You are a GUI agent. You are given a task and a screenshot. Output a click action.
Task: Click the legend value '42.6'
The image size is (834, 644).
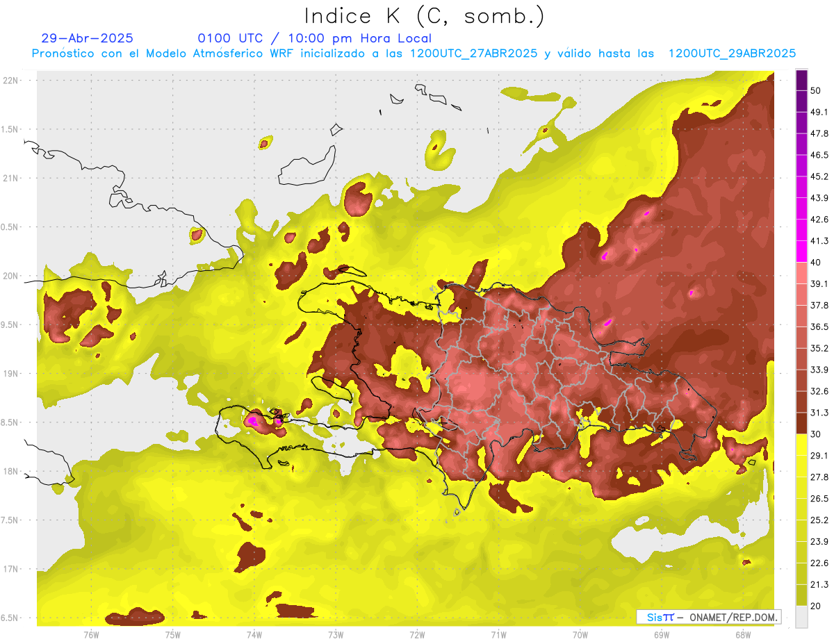click(x=819, y=220)
